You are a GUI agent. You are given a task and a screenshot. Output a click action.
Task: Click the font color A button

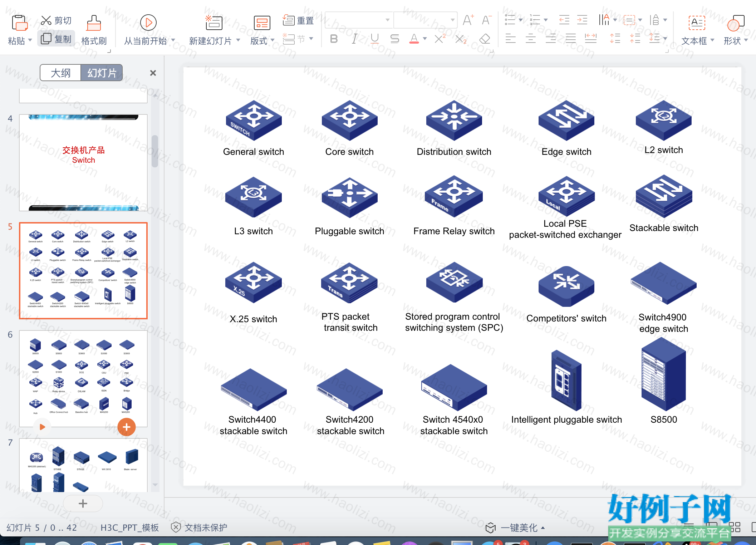coord(414,39)
